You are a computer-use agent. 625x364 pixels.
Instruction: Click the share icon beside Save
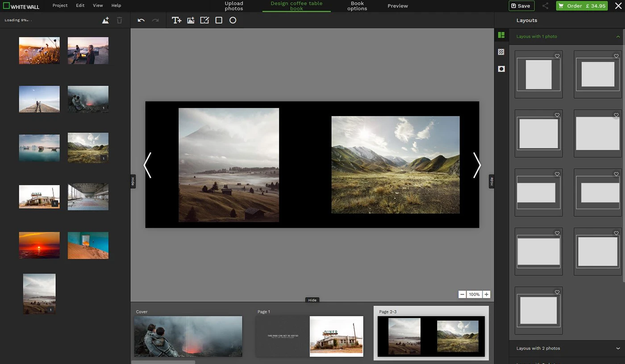(x=545, y=6)
